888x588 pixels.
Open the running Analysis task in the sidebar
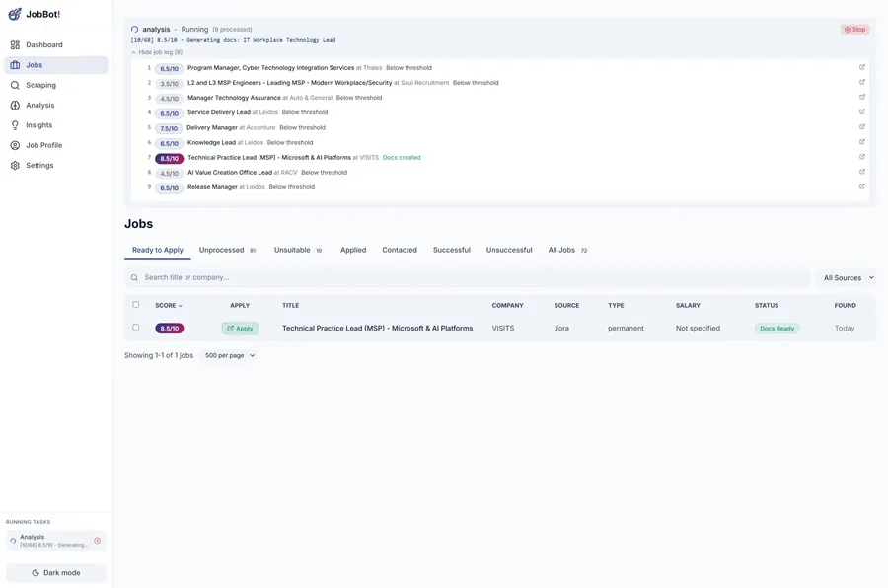[x=54, y=541]
